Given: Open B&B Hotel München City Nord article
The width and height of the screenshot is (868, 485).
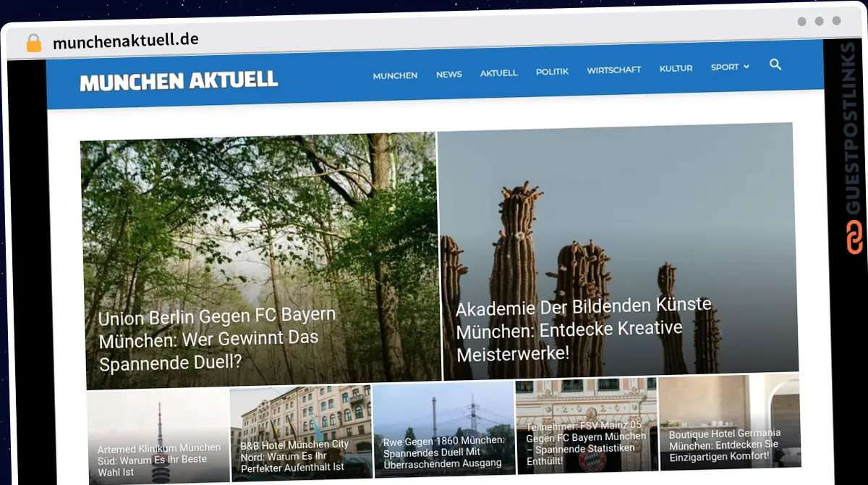Looking at the screenshot, I should click(294, 456).
